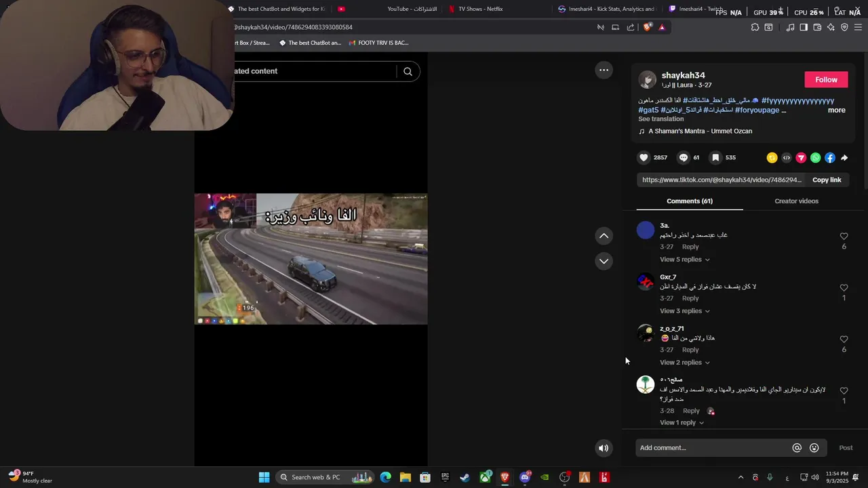
Task: Go to next video with down arrow
Action: coord(604,261)
